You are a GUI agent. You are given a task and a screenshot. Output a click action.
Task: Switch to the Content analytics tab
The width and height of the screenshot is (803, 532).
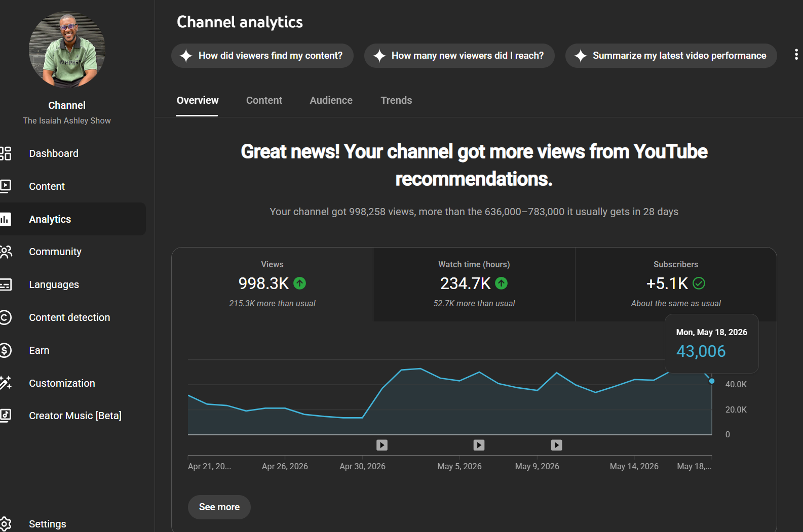click(264, 100)
